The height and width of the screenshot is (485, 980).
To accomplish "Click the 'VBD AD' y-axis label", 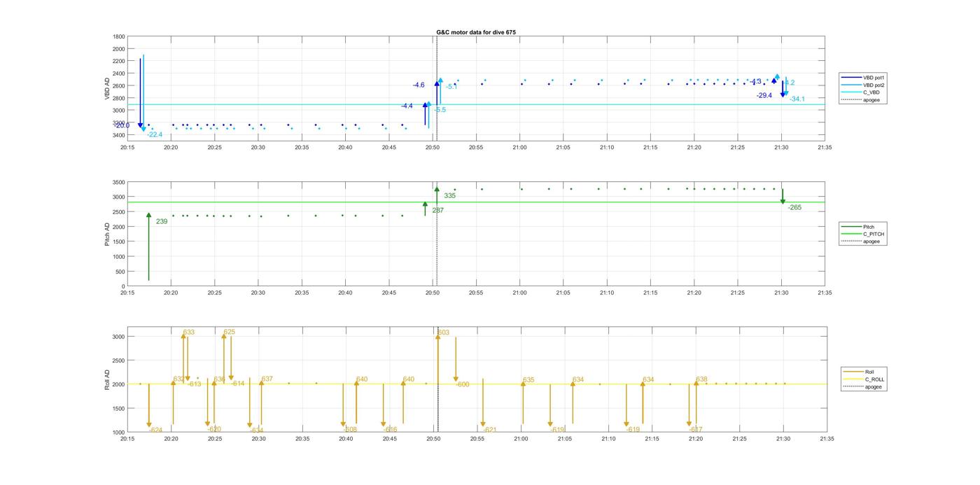I will pyautogui.click(x=108, y=89).
